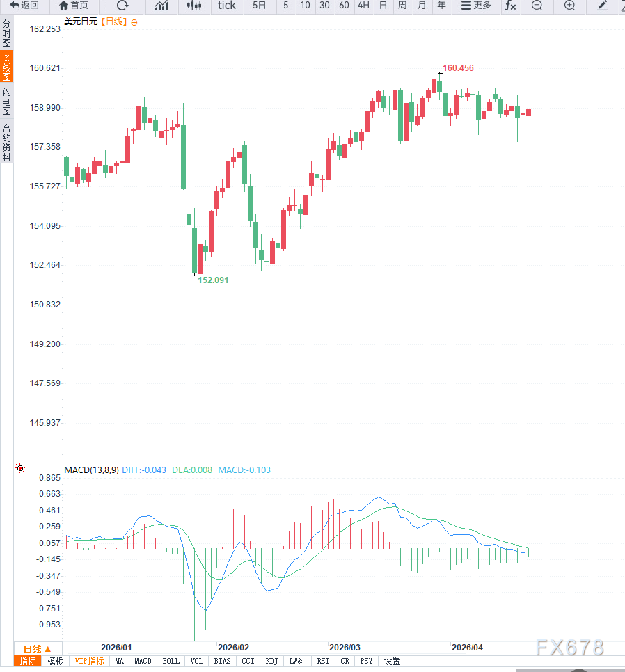Click the refresh icon in top toolbar
Image resolution: width=625 pixels, height=672 pixels.
click(122, 6)
